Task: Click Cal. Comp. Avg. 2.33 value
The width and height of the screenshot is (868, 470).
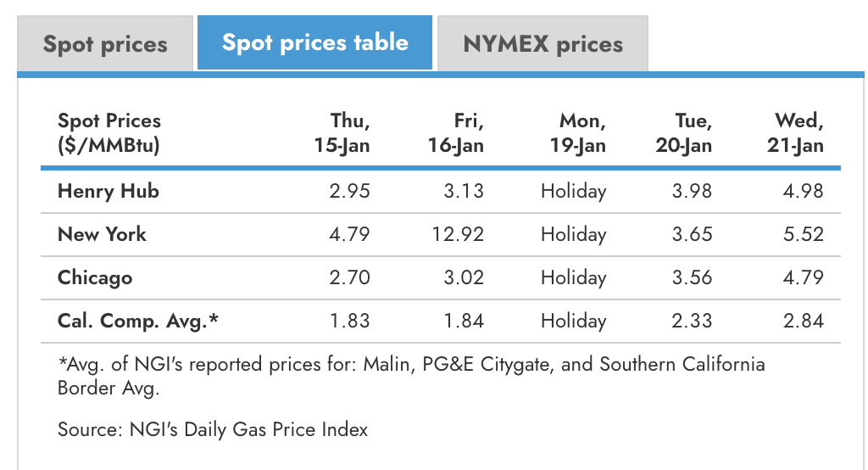Action: tap(692, 321)
